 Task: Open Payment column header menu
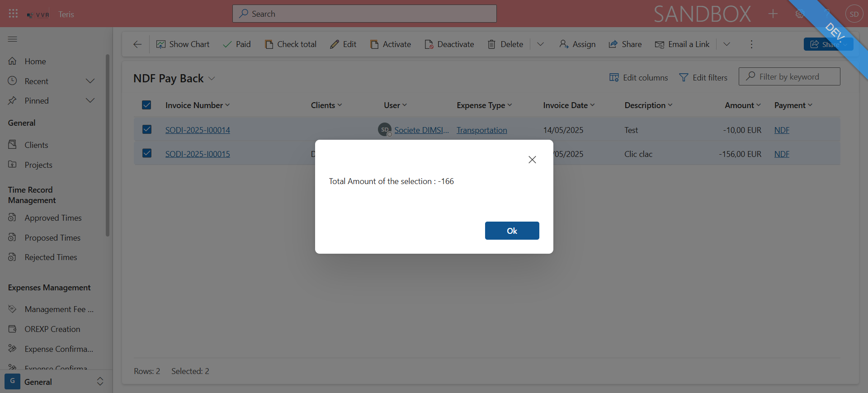[793, 105]
